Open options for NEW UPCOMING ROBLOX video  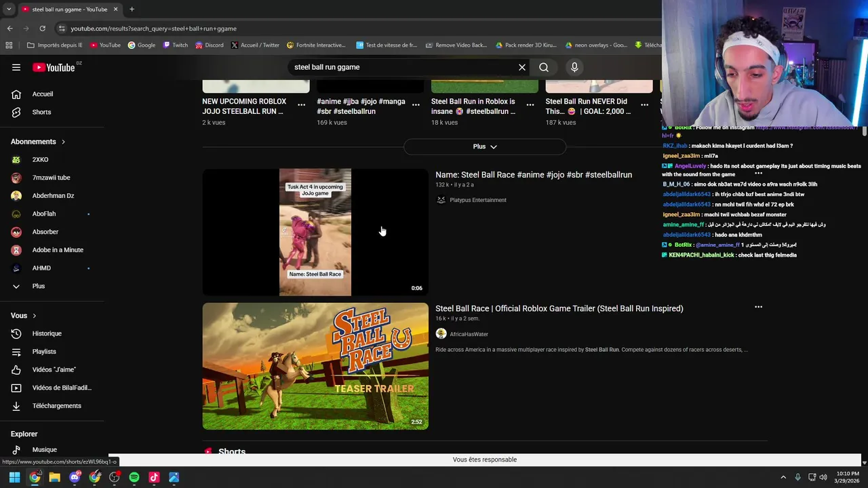[301, 105]
